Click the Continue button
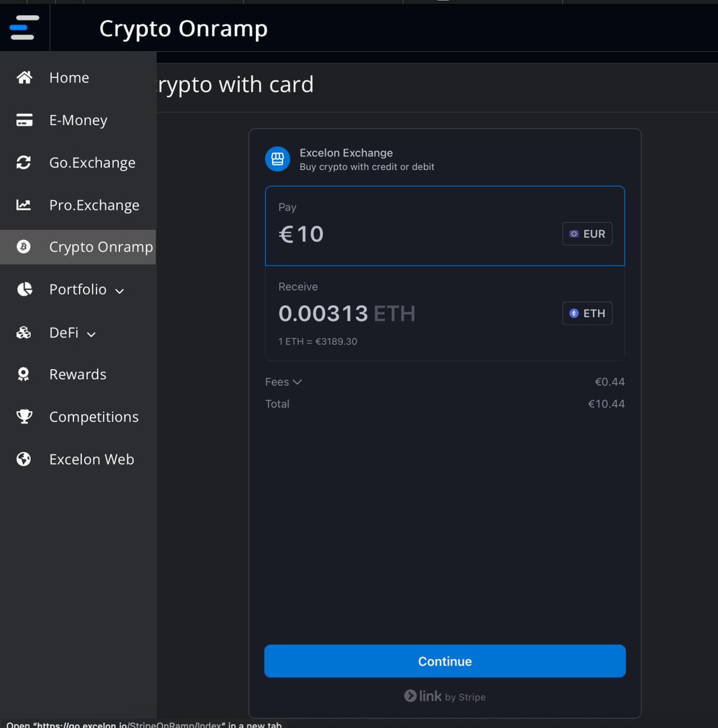 coord(445,661)
